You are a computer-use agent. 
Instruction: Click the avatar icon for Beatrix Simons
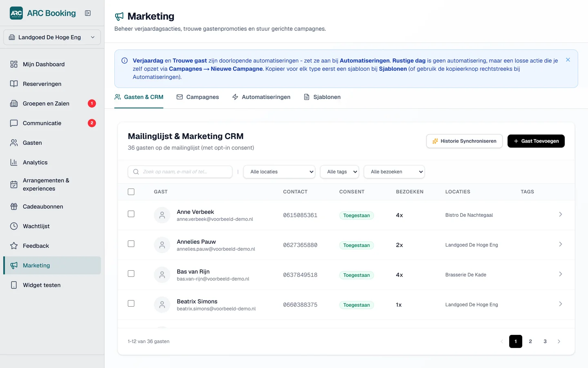coord(162,305)
